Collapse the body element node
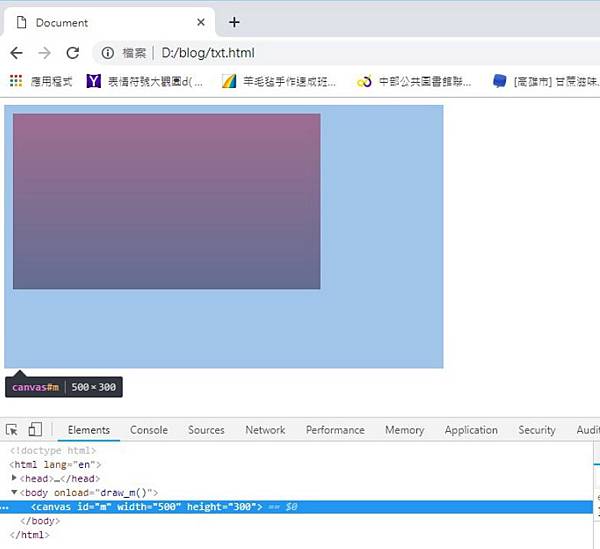 coord(14,493)
